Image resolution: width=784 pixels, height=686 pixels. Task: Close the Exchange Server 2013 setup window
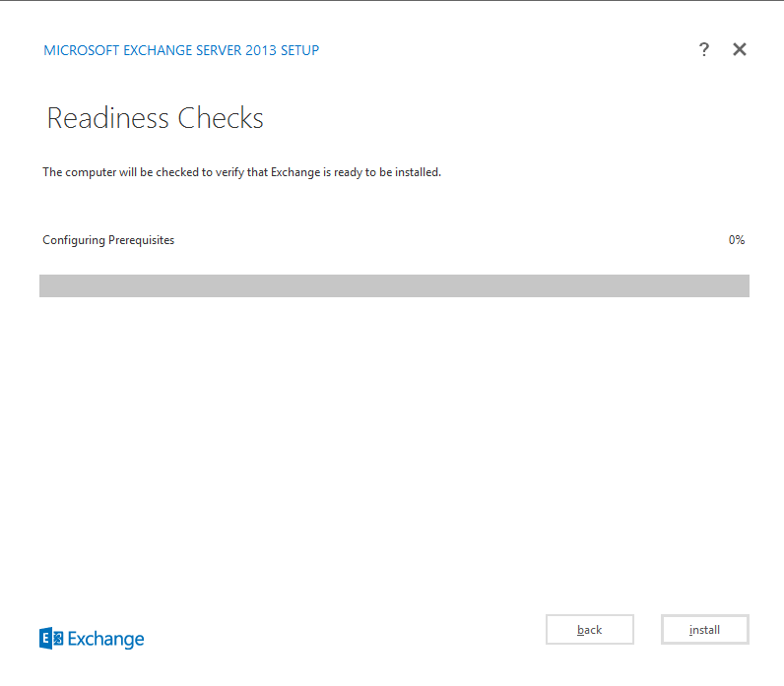[x=740, y=49]
